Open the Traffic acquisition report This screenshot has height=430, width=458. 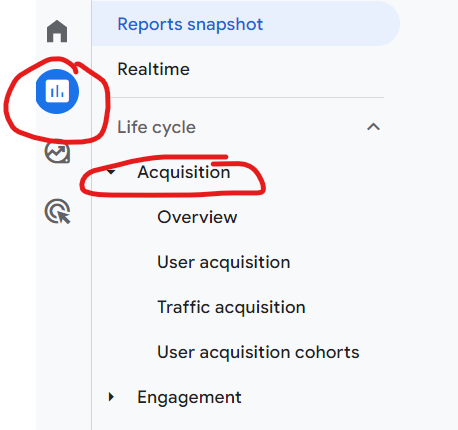[231, 307]
